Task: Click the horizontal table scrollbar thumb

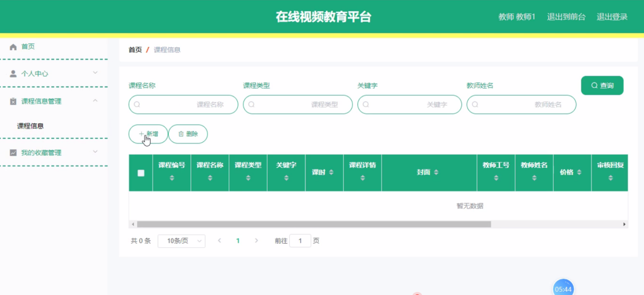Action: click(x=314, y=224)
